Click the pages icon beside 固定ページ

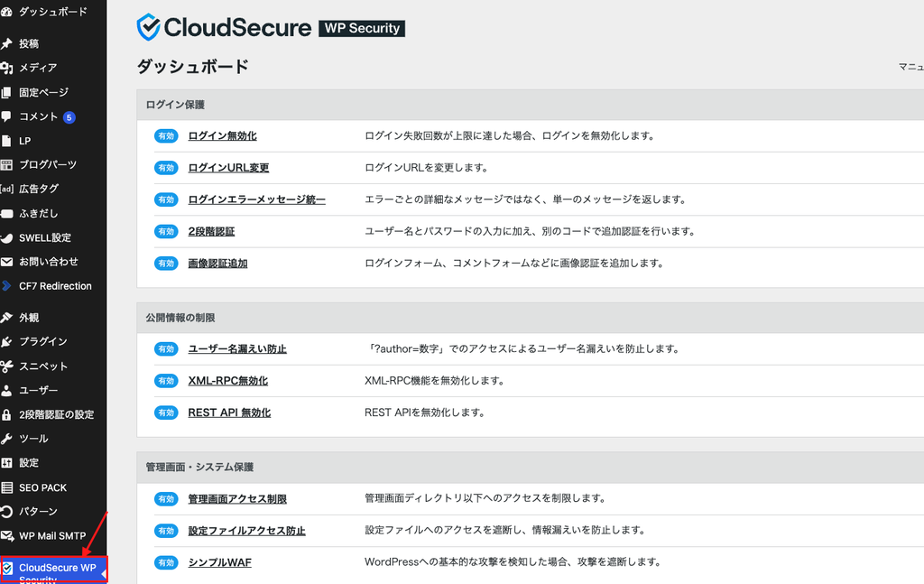6,93
